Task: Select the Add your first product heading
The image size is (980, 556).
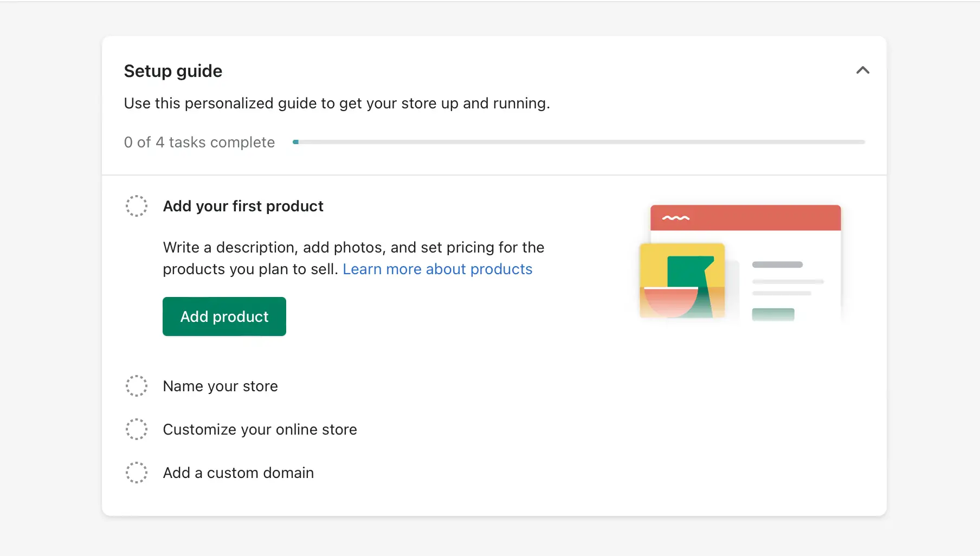Action: point(243,206)
